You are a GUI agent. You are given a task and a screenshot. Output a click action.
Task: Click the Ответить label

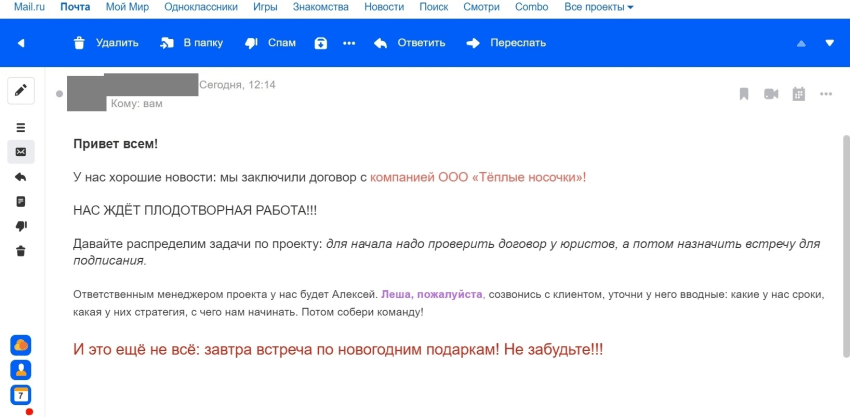(x=421, y=43)
